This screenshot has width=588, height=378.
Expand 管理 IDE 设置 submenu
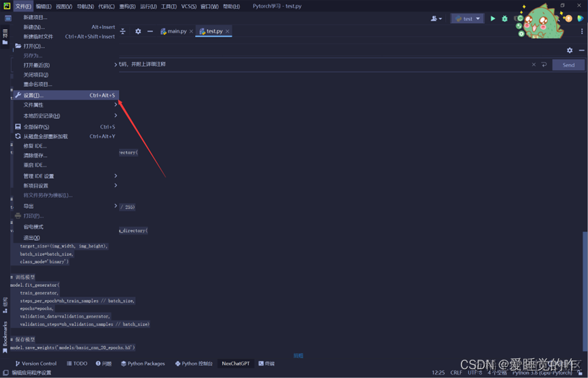click(66, 176)
